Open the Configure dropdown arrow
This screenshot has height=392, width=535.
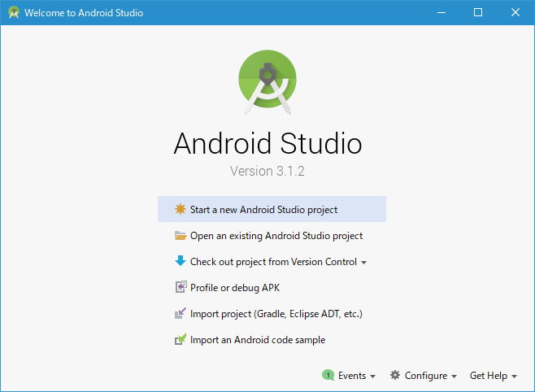tap(454, 377)
